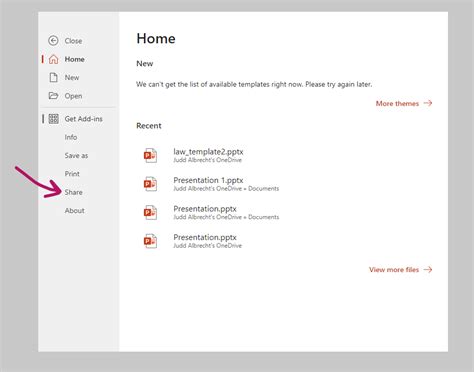Follow the View more files link
Viewport: 474px width, 372px height.
[394, 269]
